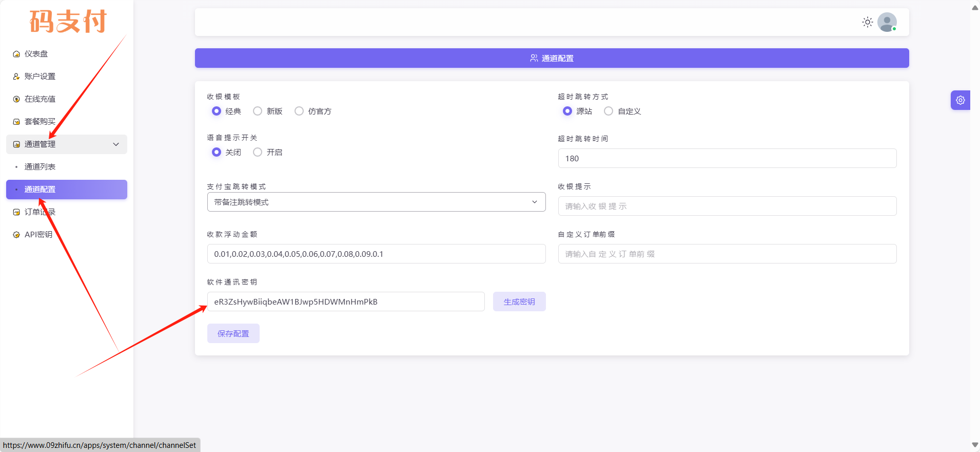The height and width of the screenshot is (452, 980).
Task: Click the 超时跳转时间 field showing 180
Action: pyautogui.click(x=728, y=158)
